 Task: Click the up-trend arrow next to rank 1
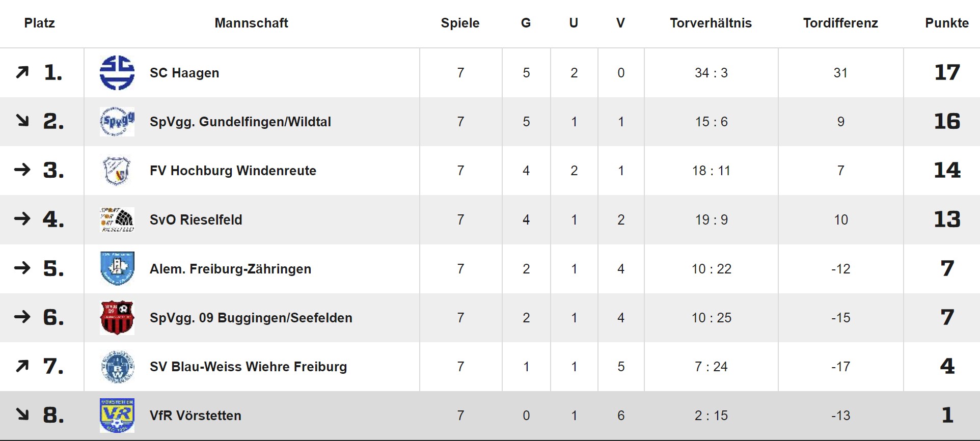point(22,72)
